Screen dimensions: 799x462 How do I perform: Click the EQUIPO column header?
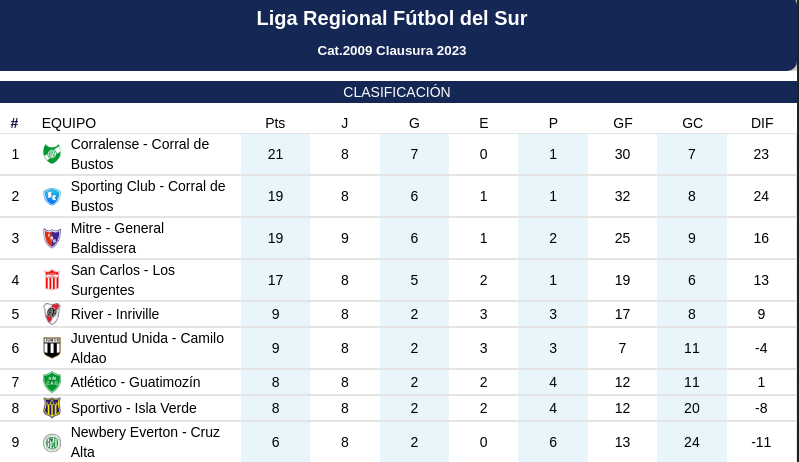click(69, 123)
